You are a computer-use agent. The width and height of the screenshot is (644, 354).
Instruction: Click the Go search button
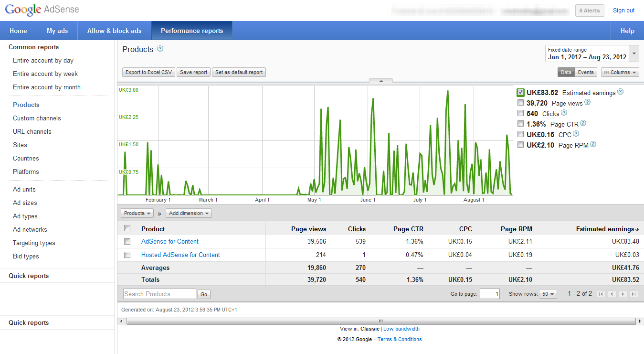tap(204, 294)
